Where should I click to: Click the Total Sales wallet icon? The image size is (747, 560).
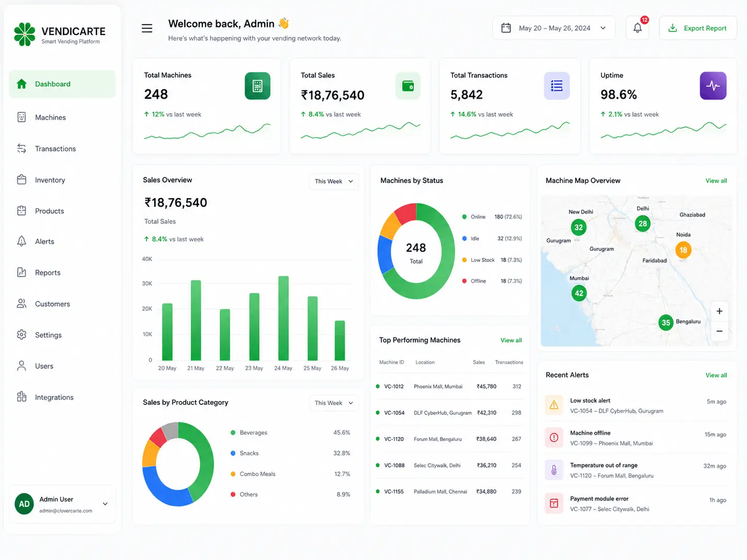(x=408, y=86)
